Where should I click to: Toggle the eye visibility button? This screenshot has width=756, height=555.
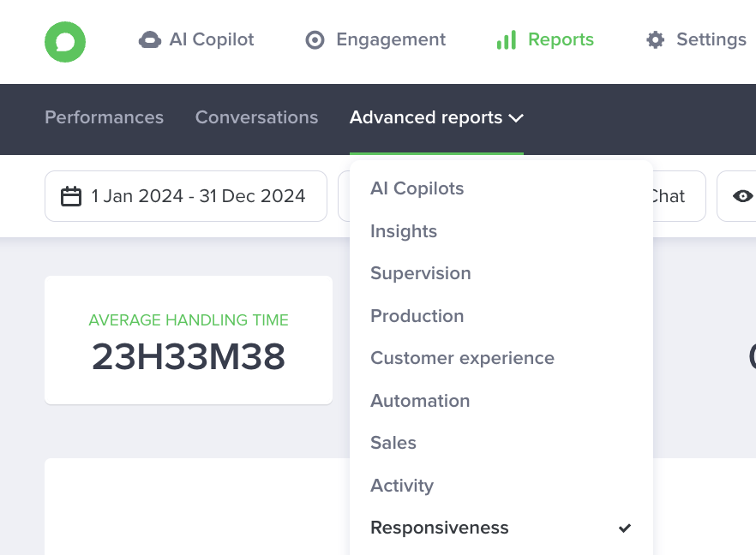742,196
